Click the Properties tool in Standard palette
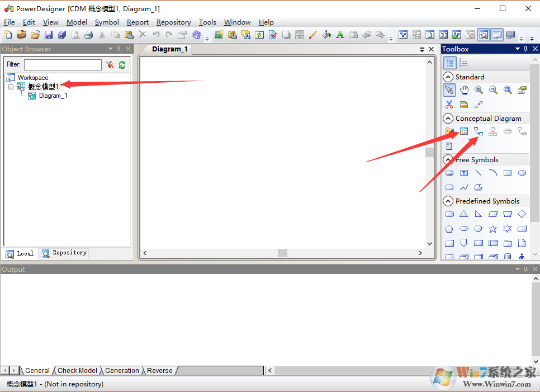Screen dimensions: 540x392 (522, 90)
